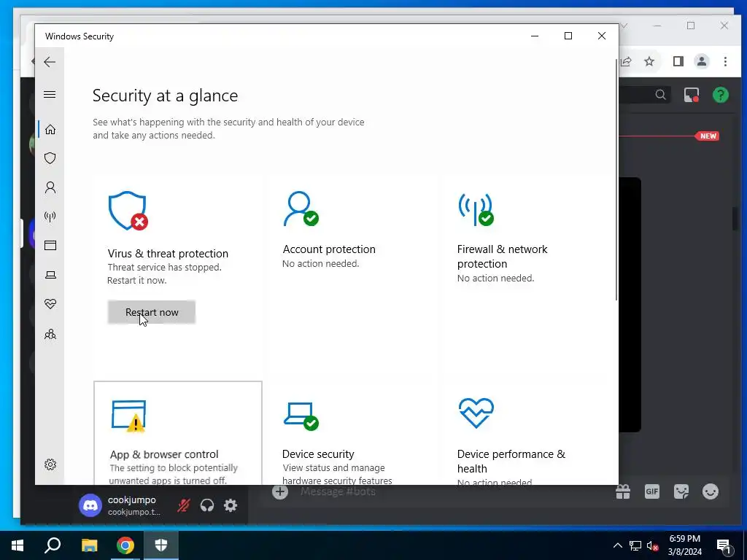Screen dimensions: 747x560
Task: Open App & browser control window icon in sidebar
Action: pos(50,245)
